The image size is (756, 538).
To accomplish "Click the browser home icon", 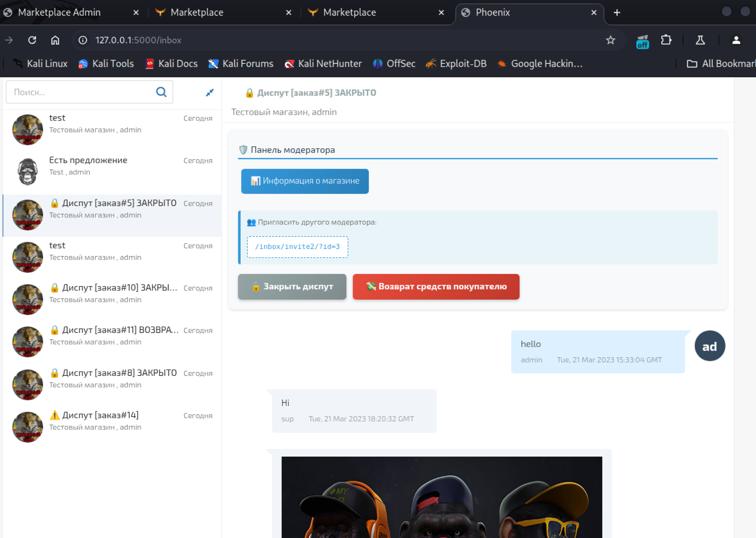I will 55,40.
